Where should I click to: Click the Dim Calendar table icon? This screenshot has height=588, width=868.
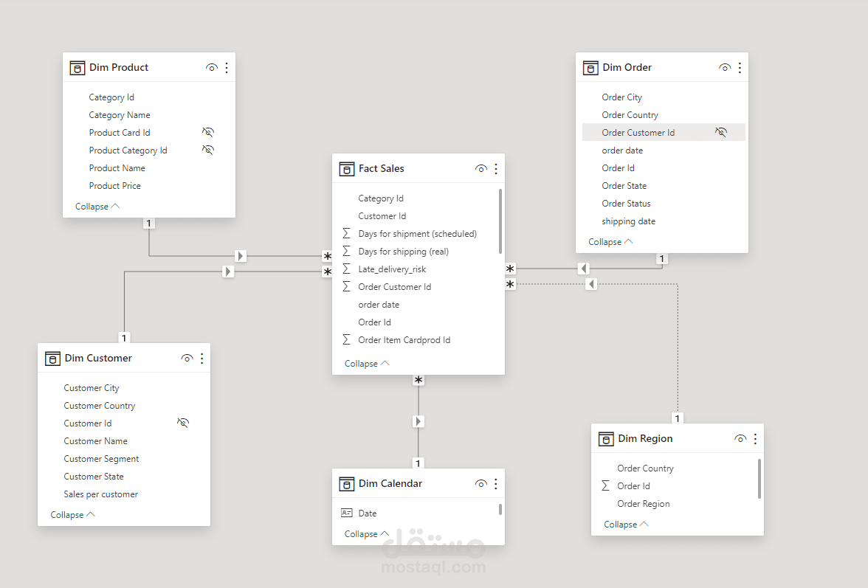(x=346, y=484)
